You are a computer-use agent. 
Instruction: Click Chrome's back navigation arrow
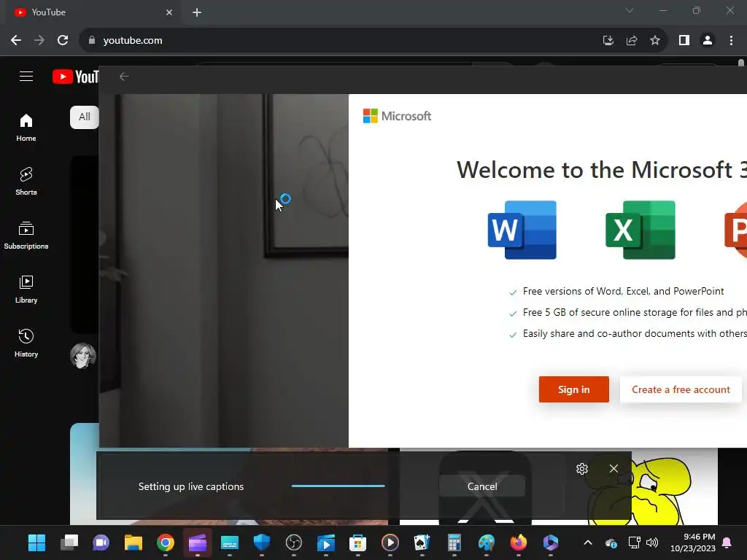click(x=16, y=41)
